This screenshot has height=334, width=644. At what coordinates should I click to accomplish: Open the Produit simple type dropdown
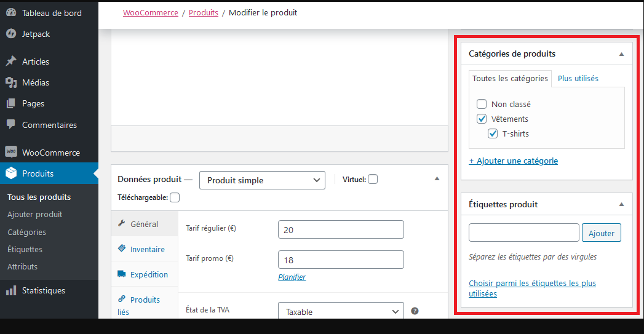coord(262,180)
